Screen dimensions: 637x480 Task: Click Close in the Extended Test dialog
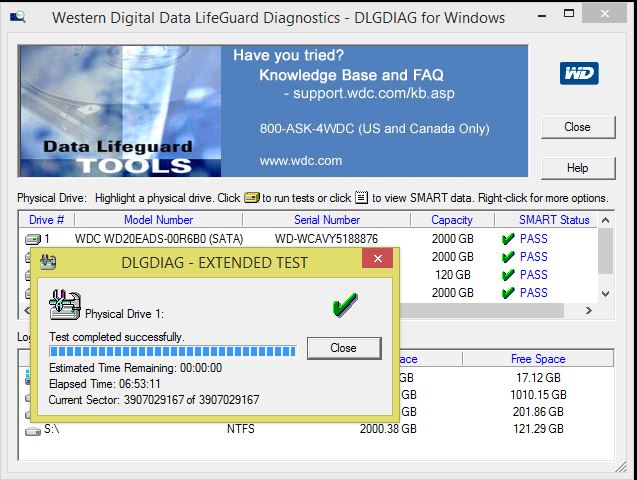(x=344, y=348)
